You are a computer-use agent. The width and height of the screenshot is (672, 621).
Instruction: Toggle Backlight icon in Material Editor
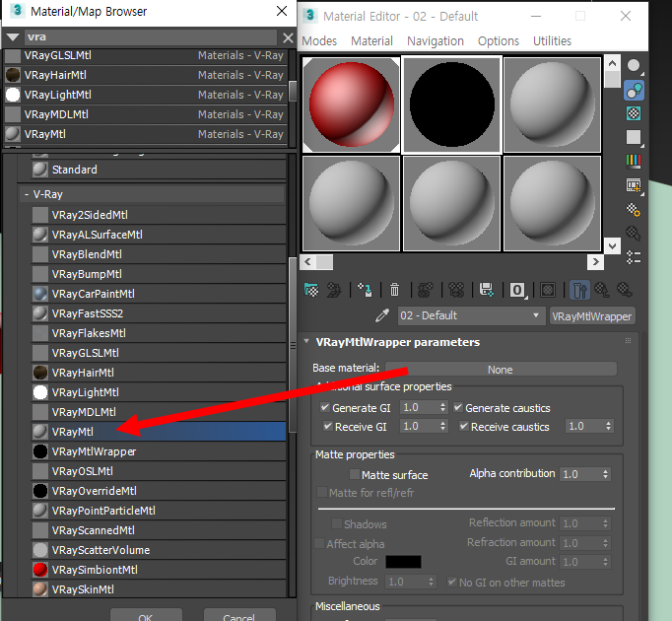(634, 91)
